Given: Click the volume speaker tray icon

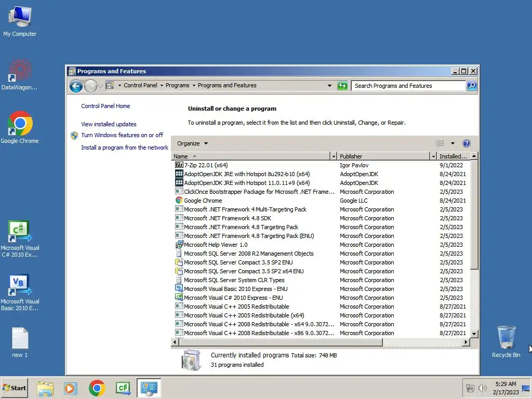Looking at the screenshot, I should tap(482, 388).
